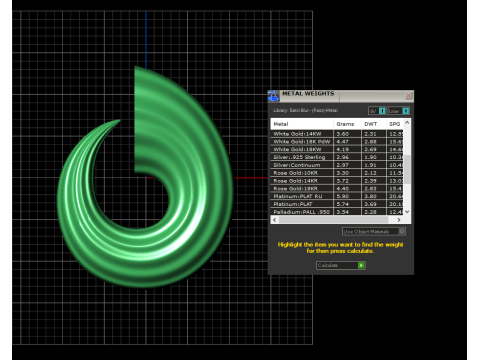Click the DWT column header

(374, 124)
